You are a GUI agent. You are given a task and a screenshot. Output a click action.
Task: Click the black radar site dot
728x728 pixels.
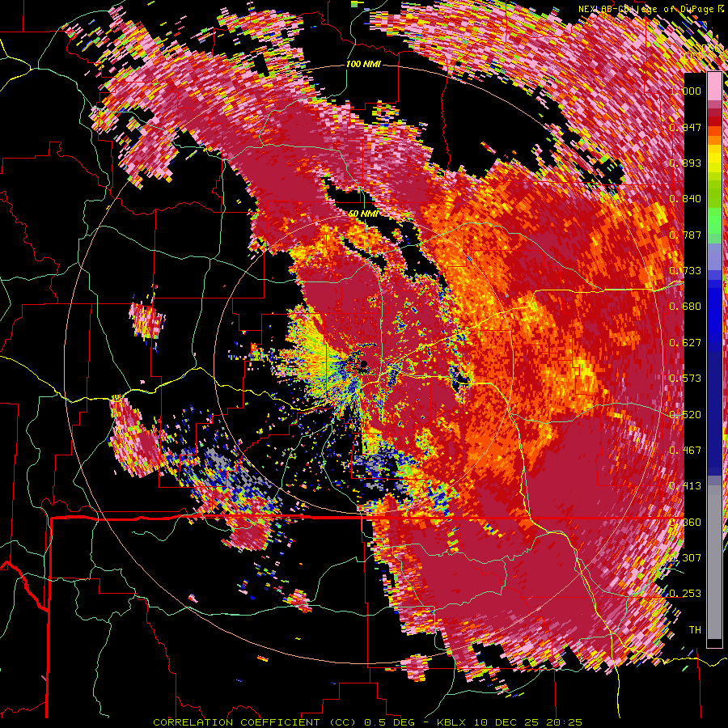tap(365, 363)
